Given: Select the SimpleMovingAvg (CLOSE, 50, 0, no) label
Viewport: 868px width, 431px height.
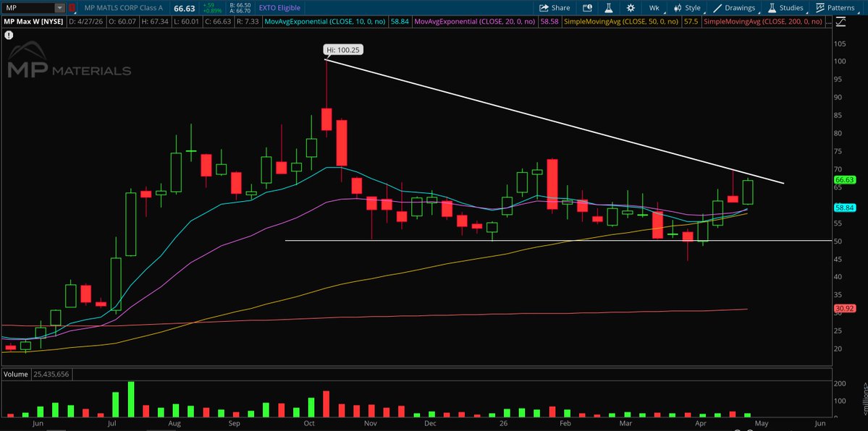Looking at the screenshot, I should tap(621, 22).
